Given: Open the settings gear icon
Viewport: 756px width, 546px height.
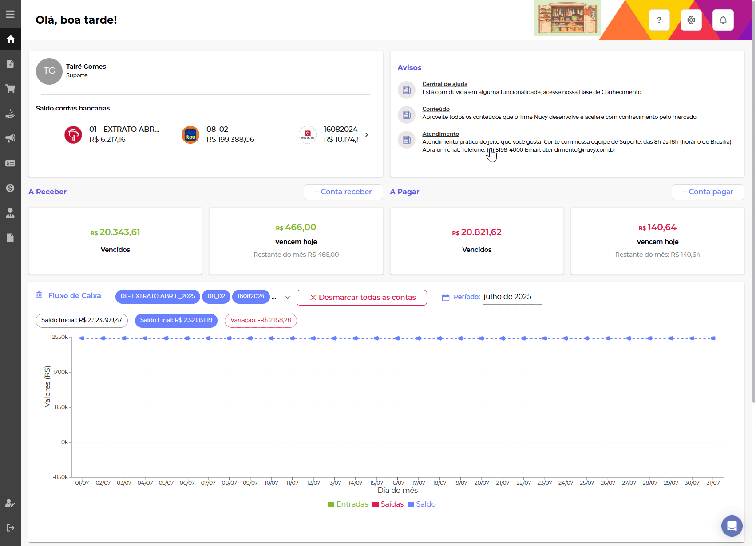Looking at the screenshot, I should pyautogui.click(x=691, y=20).
